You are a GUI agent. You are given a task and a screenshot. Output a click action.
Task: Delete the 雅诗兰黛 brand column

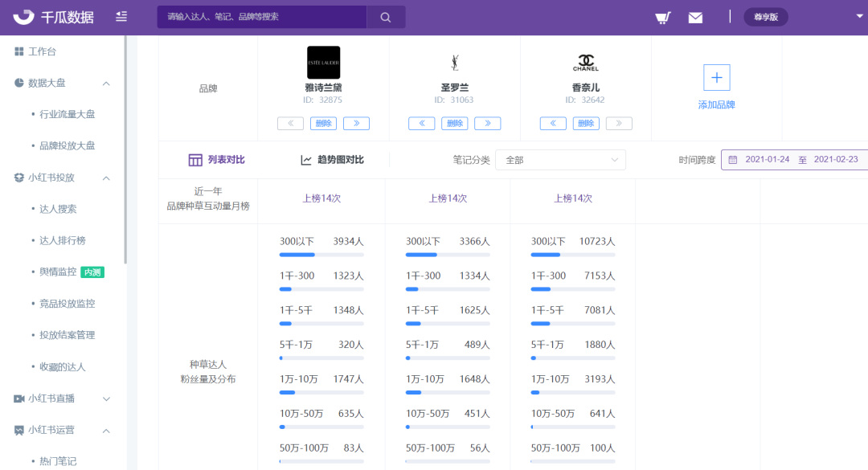[x=323, y=124]
